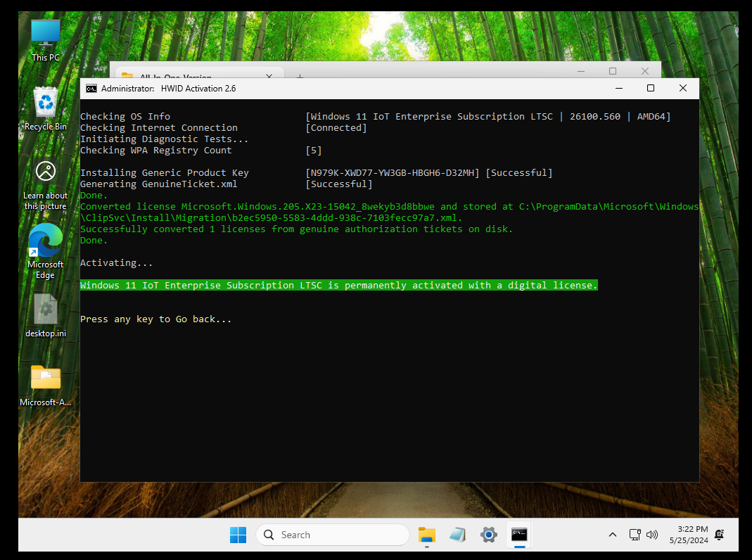Click the '[Connected]' status text
The height and width of the screenshot is (560, 752).
click(x=336, y=127)
